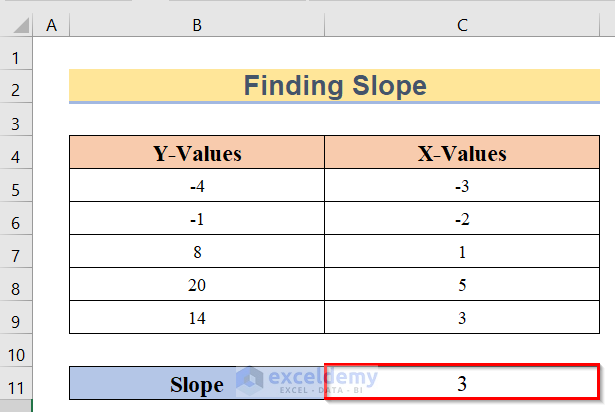This screenshot has width=615, height=412.
Task: Click the Y-value cell containing -4
Action: tap(197, 187)
